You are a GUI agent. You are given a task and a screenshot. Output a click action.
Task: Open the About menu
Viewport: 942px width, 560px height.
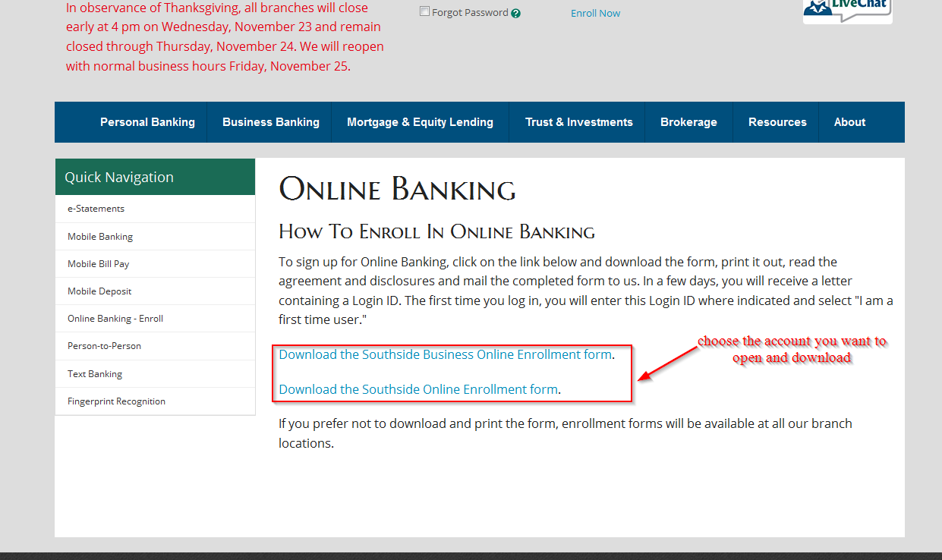tap(849, 122)
